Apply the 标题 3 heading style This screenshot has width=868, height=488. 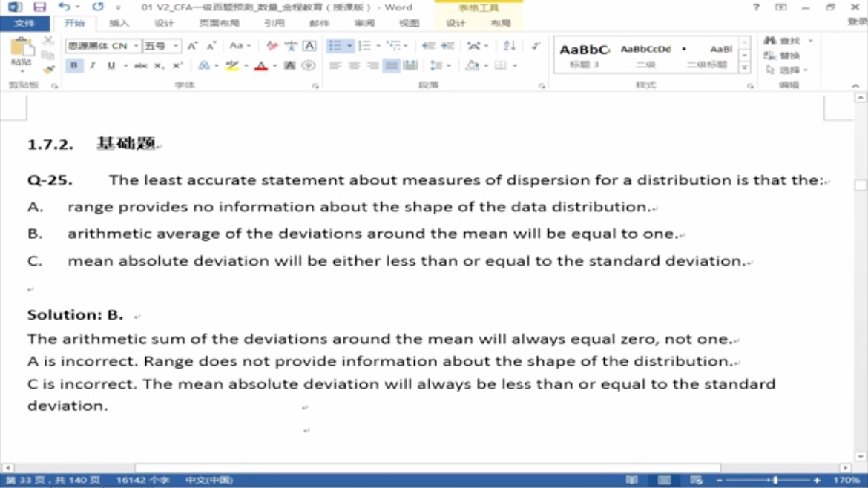click(584, 56)
